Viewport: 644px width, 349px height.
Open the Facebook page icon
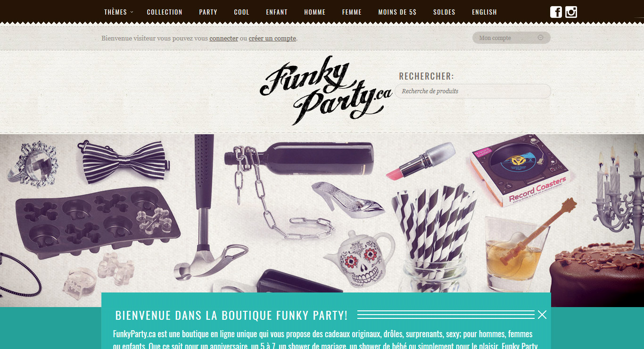coord(556,12)
